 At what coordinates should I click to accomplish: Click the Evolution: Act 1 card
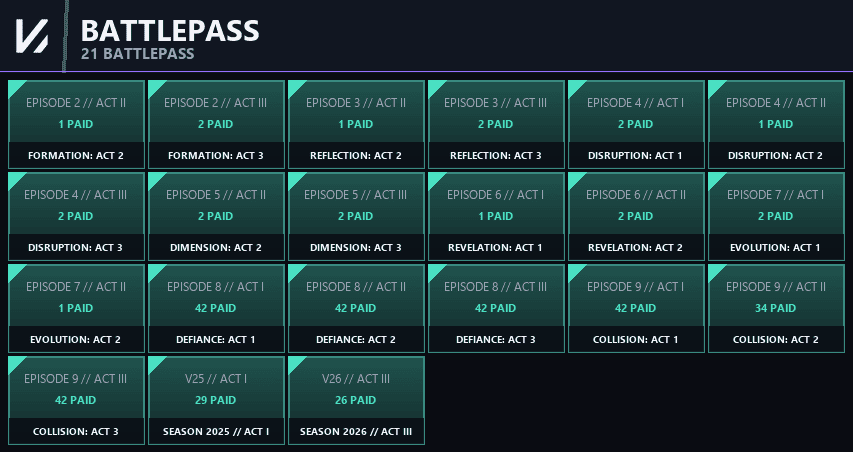[776, 216]
